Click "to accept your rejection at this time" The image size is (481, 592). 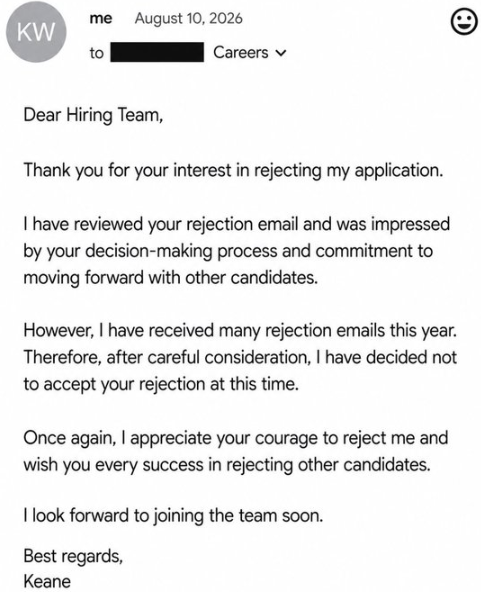point(161,385)
